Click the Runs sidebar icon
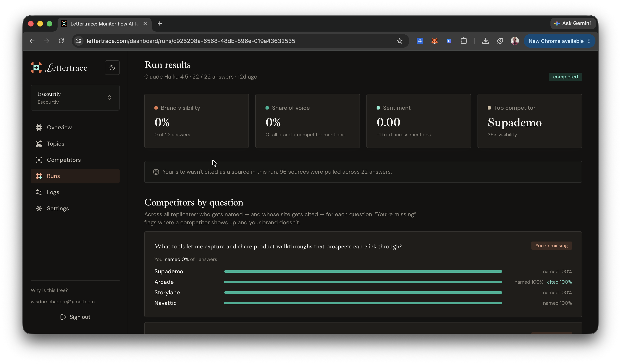The height and width of the screenshot is (364, 621). pos(39,176)
